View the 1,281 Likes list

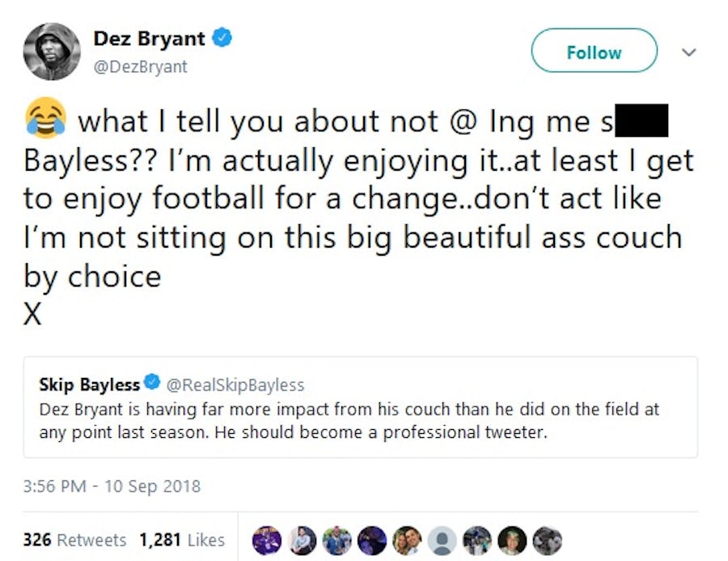point(182,539)
